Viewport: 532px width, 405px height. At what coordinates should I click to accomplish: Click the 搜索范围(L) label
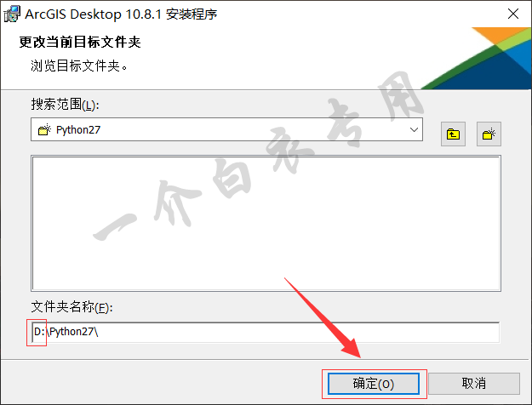pos(65,104)
